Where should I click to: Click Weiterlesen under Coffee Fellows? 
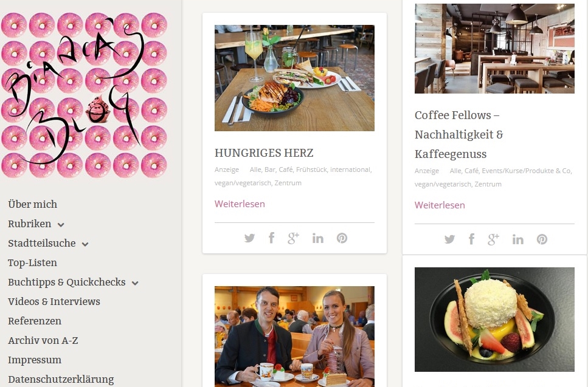tap(440, 205)
